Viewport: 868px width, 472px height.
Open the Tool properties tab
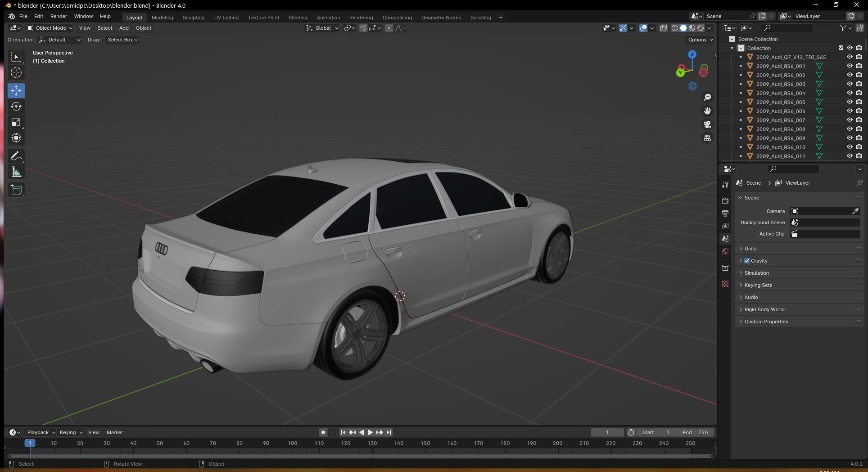pyautogui.click(x=725, y=185)
